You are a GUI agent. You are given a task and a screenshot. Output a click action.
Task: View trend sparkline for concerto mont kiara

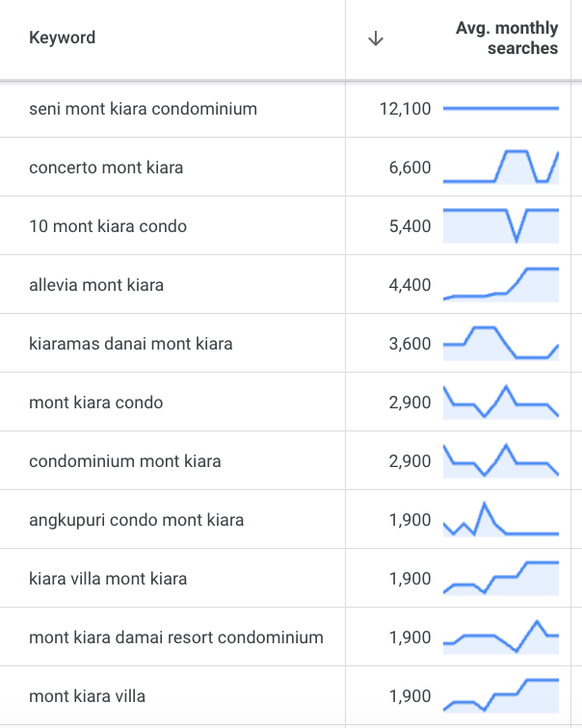click(x=501, y=167)
